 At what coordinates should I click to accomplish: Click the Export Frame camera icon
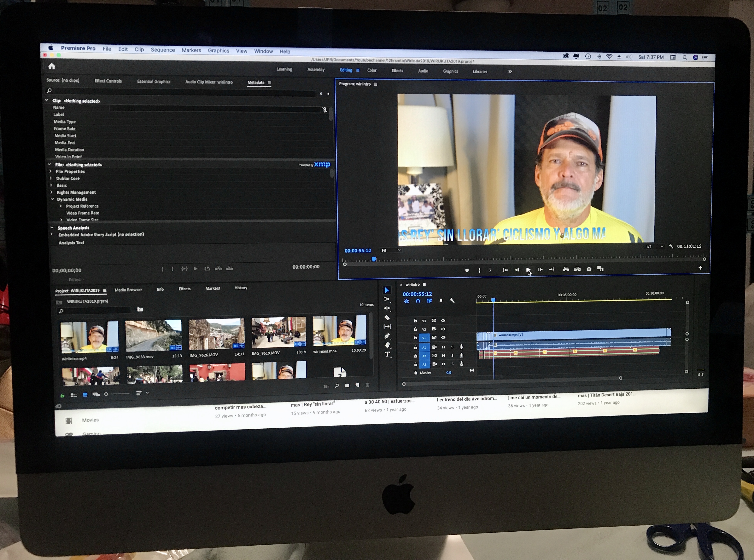589,269
